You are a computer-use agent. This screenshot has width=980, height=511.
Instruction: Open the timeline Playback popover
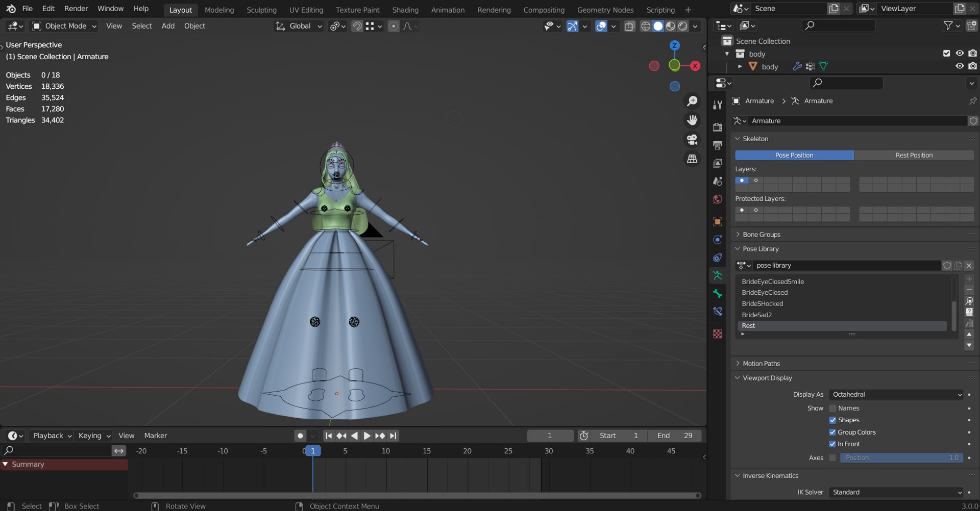(x=52, y=436)
